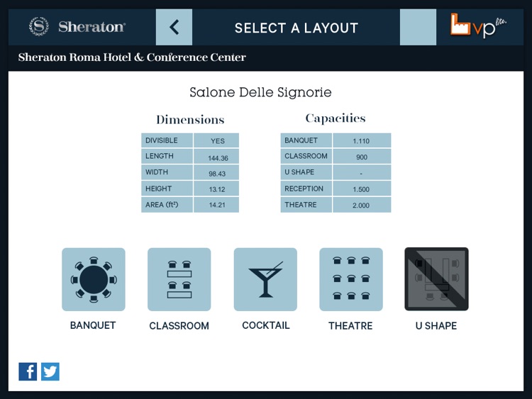Go back using the left chevron button
The height and width of the screenshot is (399, 532).
[x=174, y=27]
